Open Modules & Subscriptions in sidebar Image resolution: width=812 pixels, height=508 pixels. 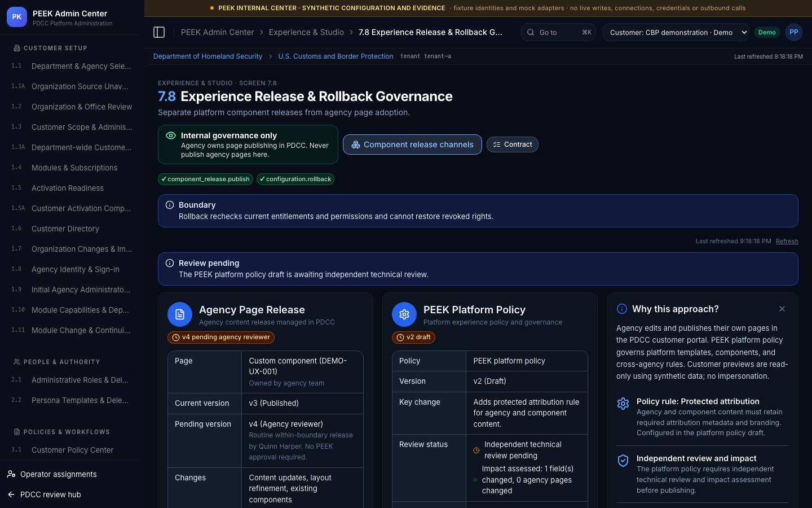[72, 168]
